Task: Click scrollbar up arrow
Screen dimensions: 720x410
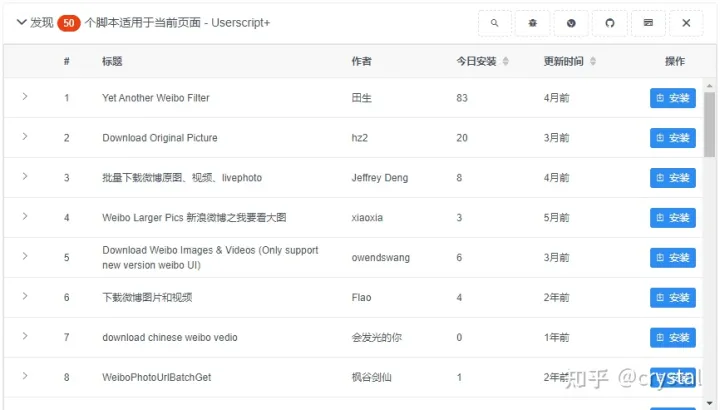Action: [x=709, y=85]
